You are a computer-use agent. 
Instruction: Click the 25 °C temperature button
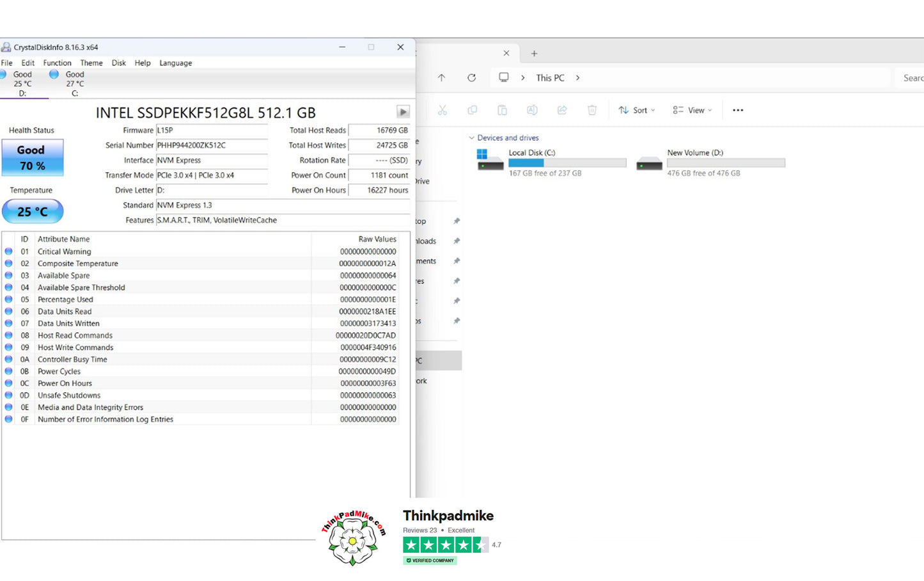[x=33, y=211]
